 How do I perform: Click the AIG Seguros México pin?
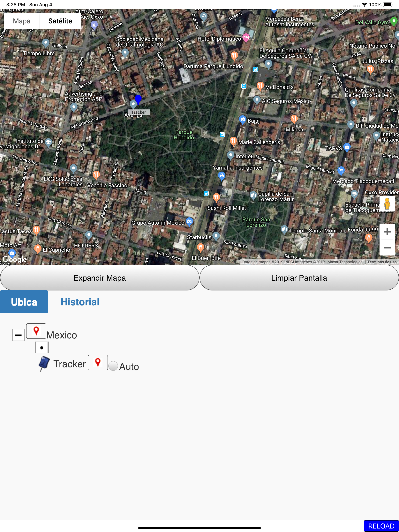point(257,100)
